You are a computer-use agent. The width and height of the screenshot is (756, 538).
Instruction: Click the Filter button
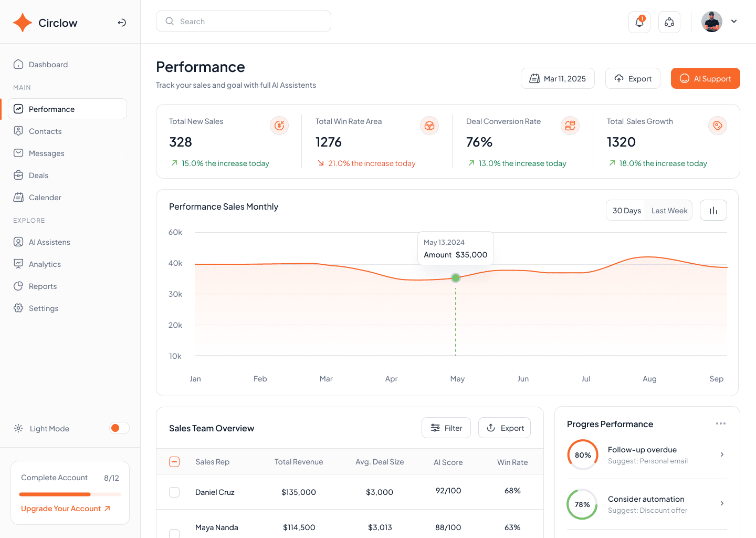(x=446, y=428)
